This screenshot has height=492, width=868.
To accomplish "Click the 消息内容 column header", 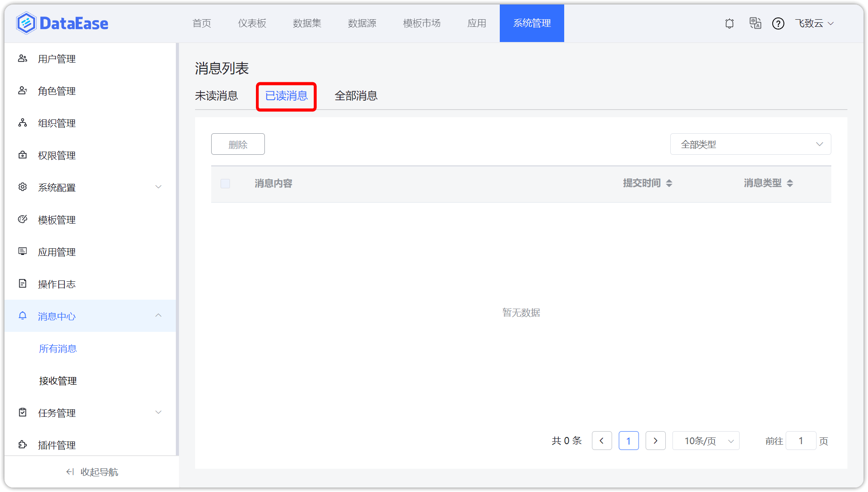I will (273, 183).
